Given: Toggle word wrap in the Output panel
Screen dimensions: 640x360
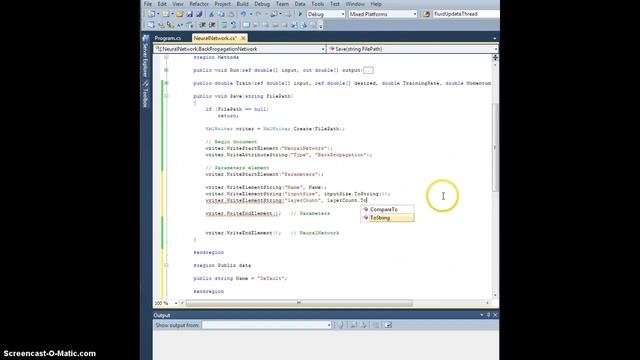Looking at the screenshot, I should [x=388, y=325].
